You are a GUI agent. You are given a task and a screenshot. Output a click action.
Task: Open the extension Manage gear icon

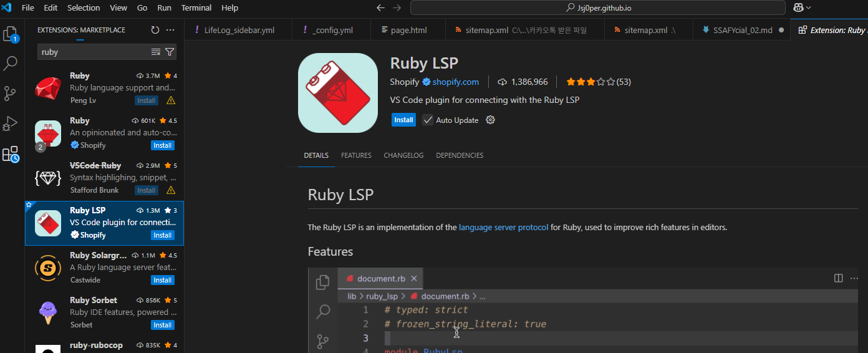pyautogui.click(x=490, y=120)
